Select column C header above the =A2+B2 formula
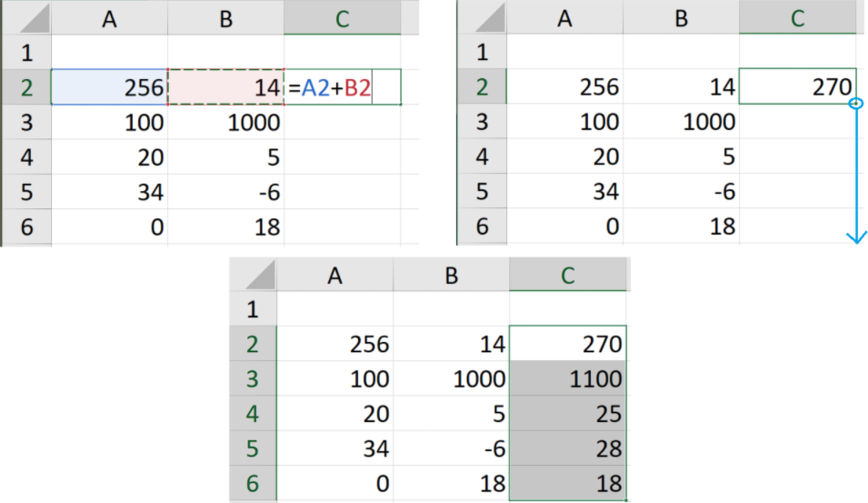868x503 pixels. tap(342, 18)
